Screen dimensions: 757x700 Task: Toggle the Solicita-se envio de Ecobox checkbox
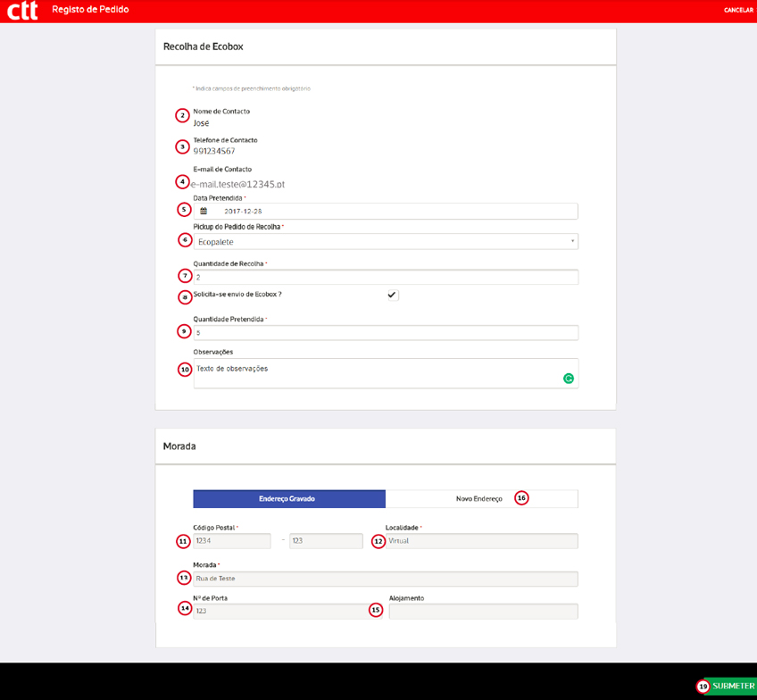click(392, 295)
